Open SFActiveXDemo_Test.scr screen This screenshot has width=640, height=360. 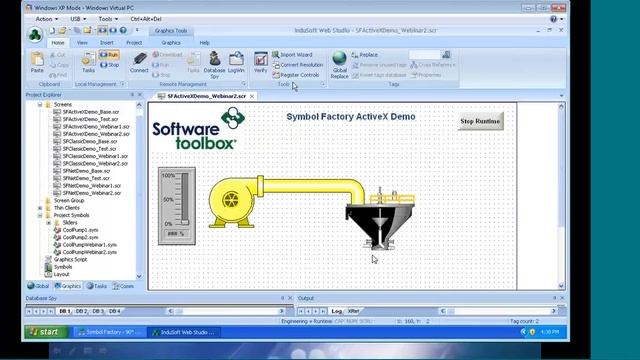tap(90, 119)
